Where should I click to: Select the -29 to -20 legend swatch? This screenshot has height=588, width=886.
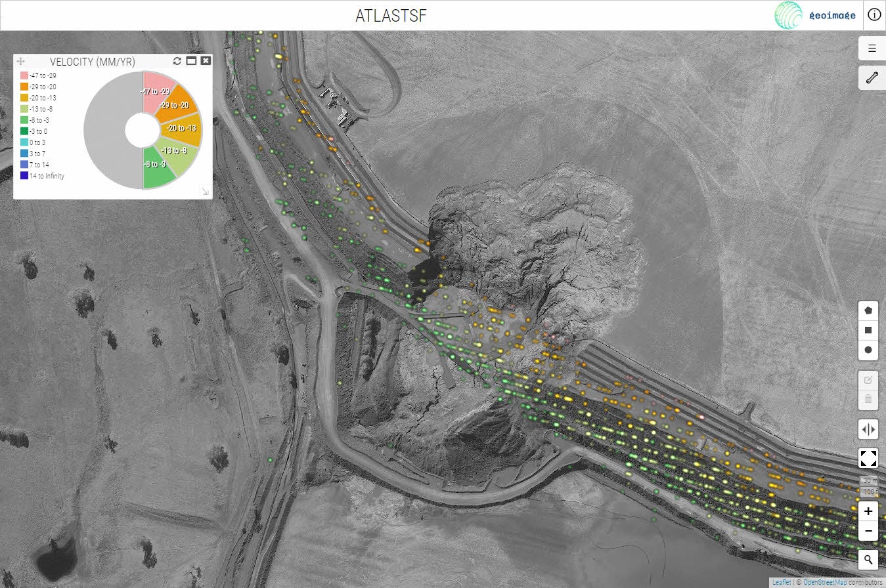click(x=24, y=87)
